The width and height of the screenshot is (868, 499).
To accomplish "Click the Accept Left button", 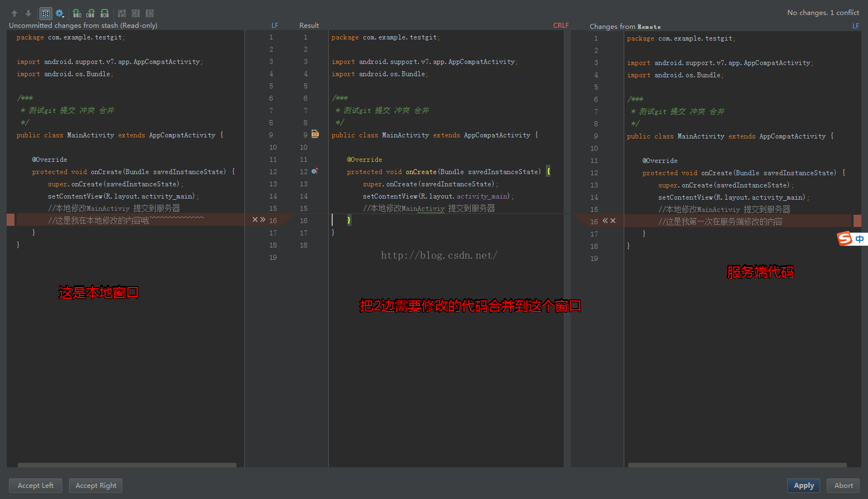I will pyautogui.click(x=36, y=486).
